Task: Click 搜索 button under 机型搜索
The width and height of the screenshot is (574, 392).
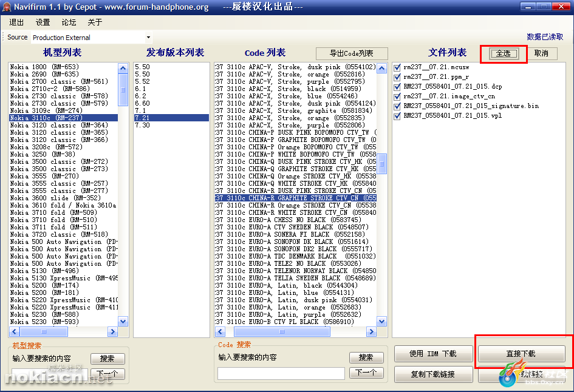Action: [x=108, y=359]
